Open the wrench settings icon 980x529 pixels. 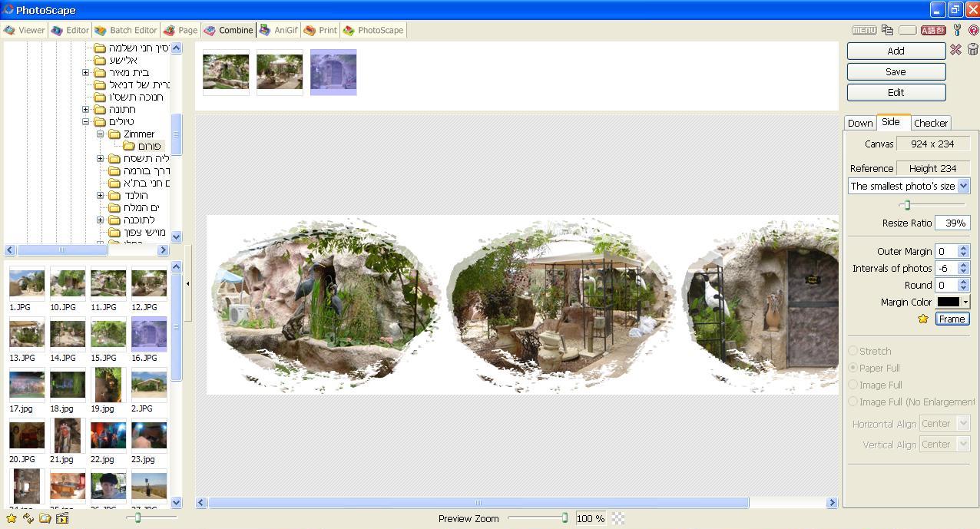pyautogui.click(x=957, y=30)
